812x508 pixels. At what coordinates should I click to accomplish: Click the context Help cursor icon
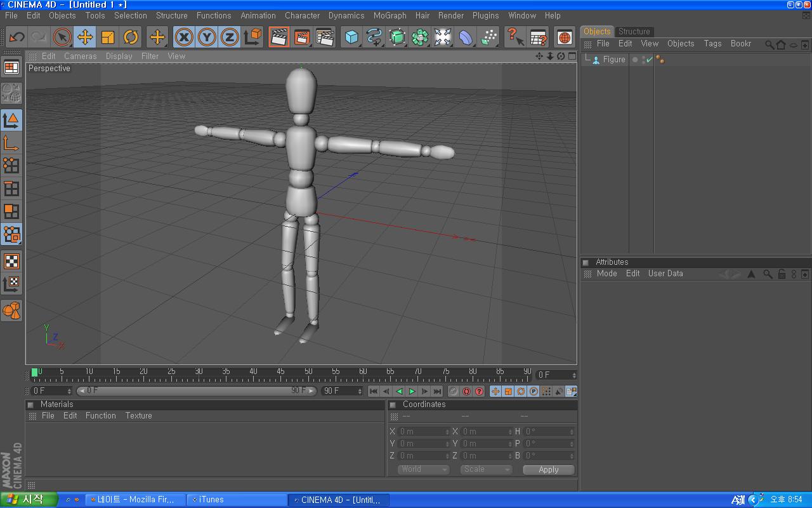click(x=515, y=37)
